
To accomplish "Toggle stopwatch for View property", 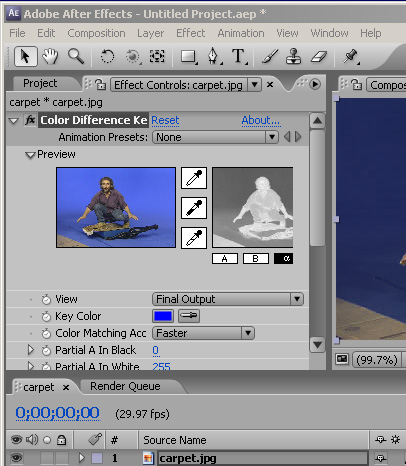I will tap(46, 299).
